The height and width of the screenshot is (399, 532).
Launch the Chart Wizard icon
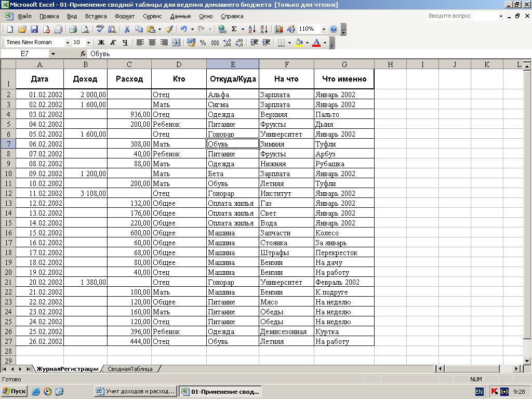coord(279,29)
